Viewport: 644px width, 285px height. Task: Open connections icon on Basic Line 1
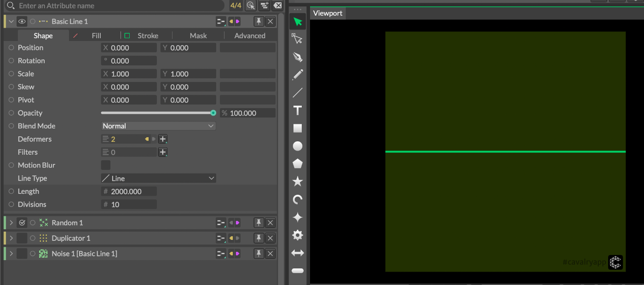click(x=221, y=21)
